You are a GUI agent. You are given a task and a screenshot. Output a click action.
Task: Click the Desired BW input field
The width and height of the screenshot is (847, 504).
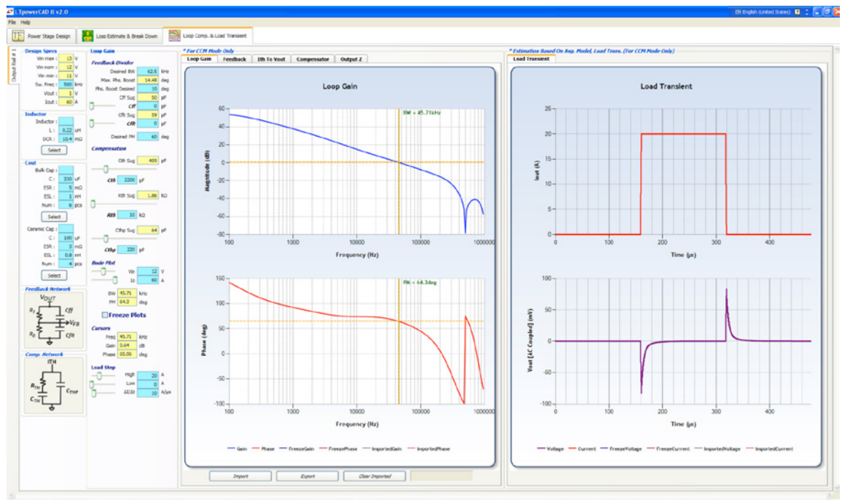point(148,72)
